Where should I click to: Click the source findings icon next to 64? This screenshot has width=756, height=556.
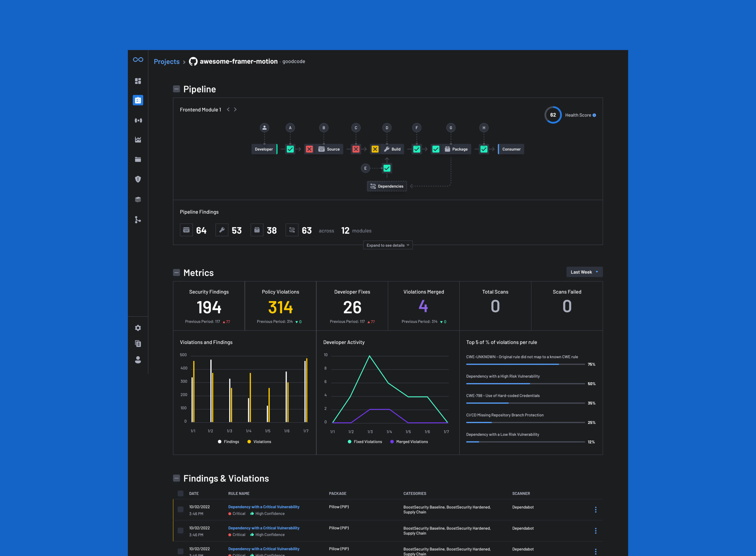click(x=186, y=230)
